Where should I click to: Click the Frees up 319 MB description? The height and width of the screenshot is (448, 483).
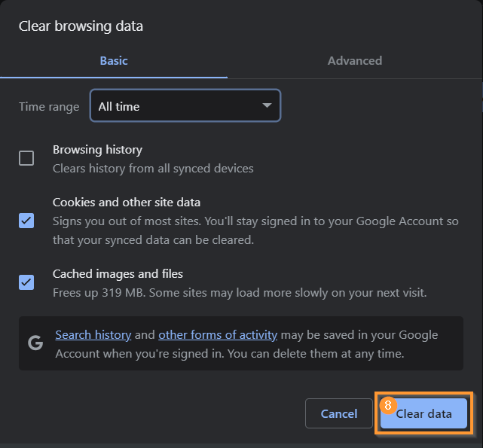point(240,293)
